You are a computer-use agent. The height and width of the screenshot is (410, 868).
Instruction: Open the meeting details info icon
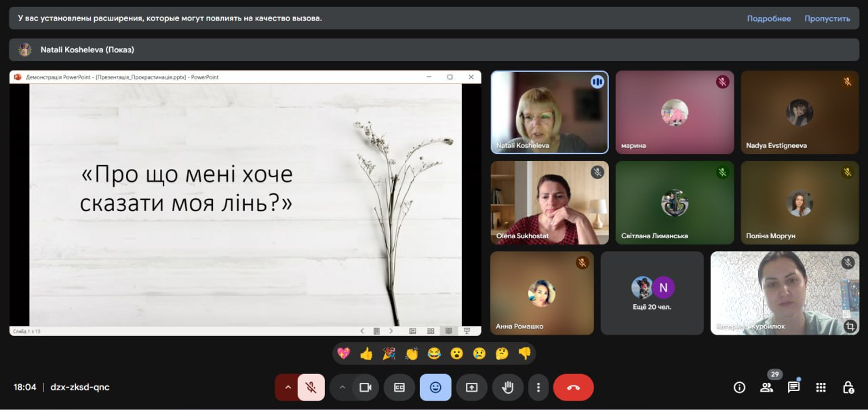coord(739,388)
